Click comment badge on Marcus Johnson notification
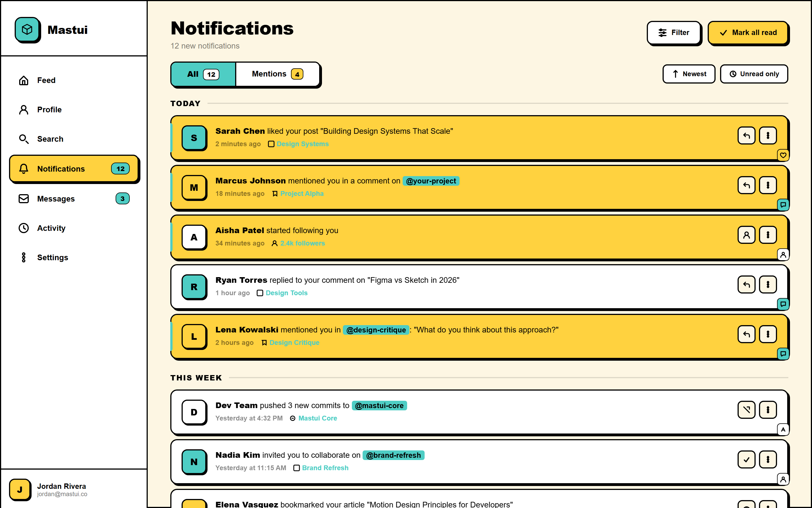The image size is (812, 508). 783,205
